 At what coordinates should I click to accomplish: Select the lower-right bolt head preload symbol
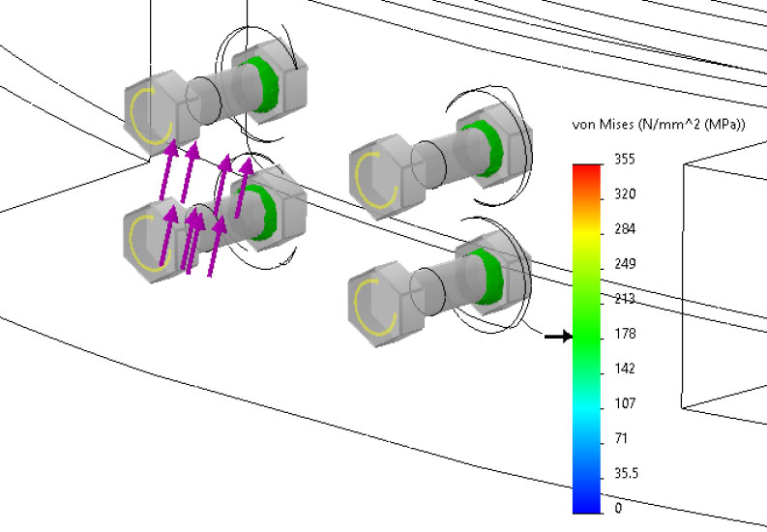374,308
